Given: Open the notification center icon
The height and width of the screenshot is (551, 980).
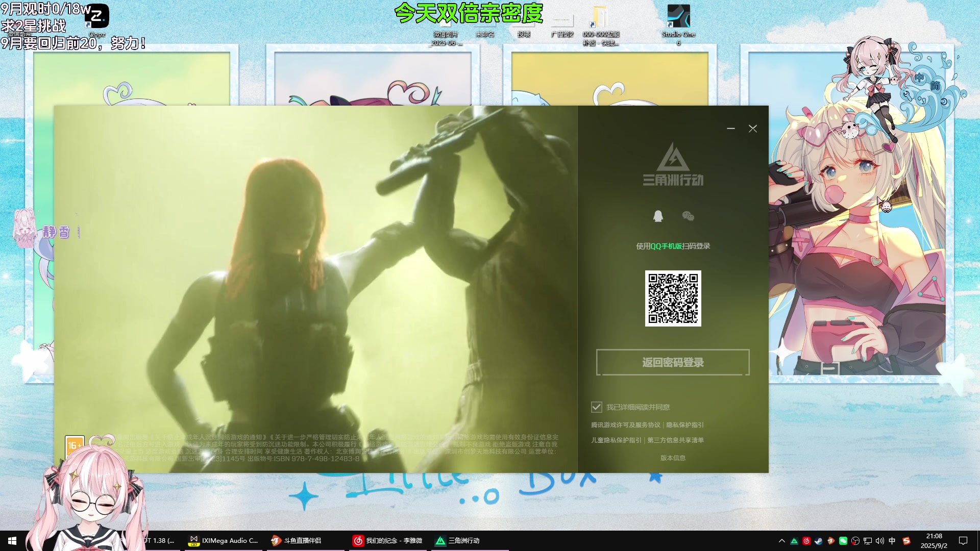Looking at the screenshot, I should (x=963, y=541).
